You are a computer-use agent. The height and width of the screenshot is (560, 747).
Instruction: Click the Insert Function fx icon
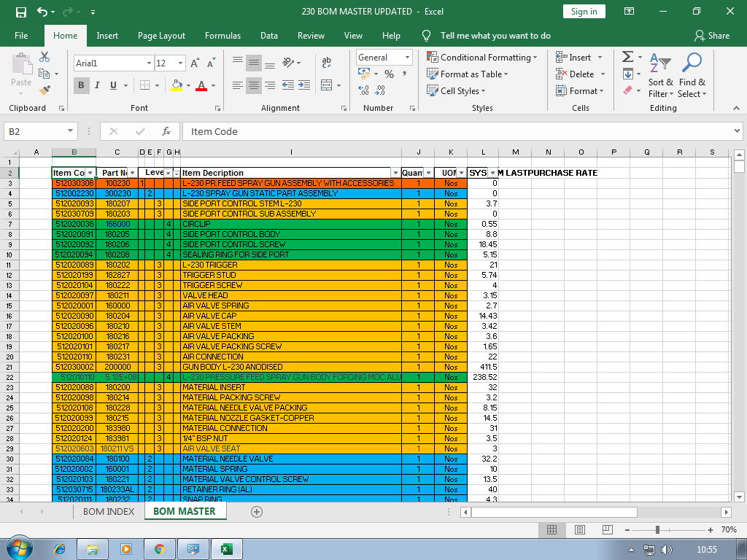(x=166, y=131)
